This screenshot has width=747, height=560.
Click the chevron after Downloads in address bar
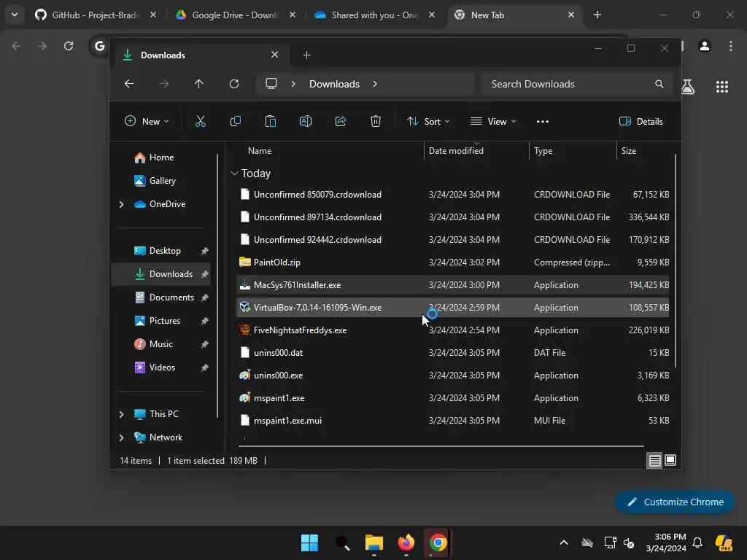[376, 84]
